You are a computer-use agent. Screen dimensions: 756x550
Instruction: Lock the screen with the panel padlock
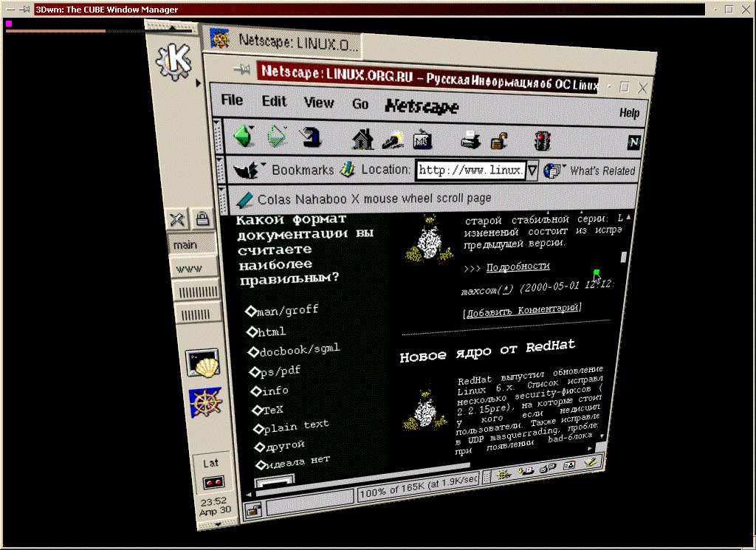[x=202, y=219]
